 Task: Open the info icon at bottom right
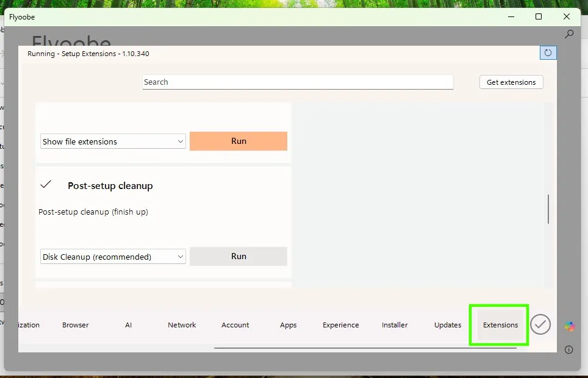point(568,349)
